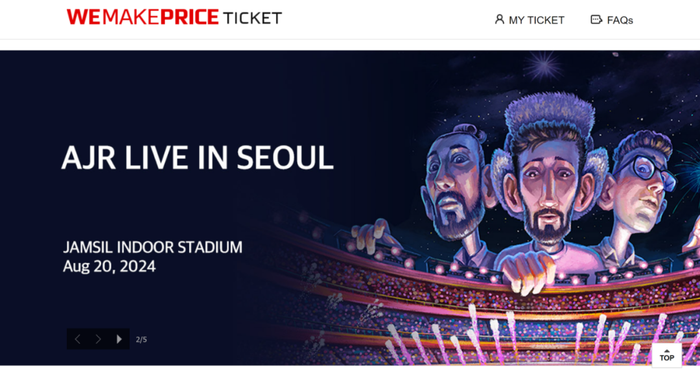Go to the previous banner slide
700x382 pixels.
click(x=77, y=339)
